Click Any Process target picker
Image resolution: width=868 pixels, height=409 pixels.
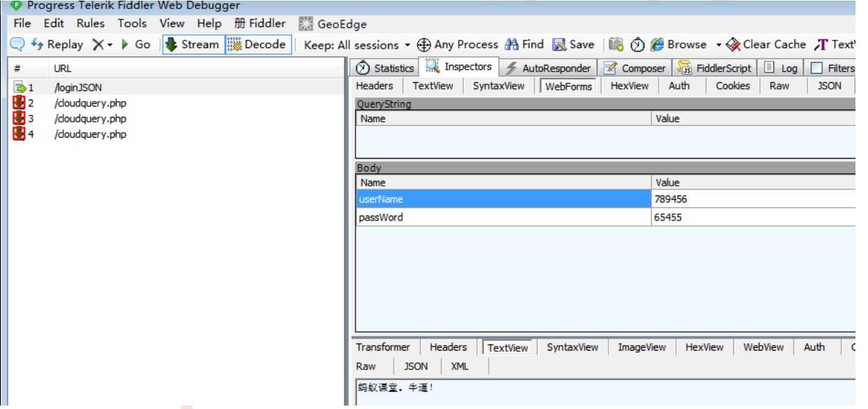pos(458,45)
